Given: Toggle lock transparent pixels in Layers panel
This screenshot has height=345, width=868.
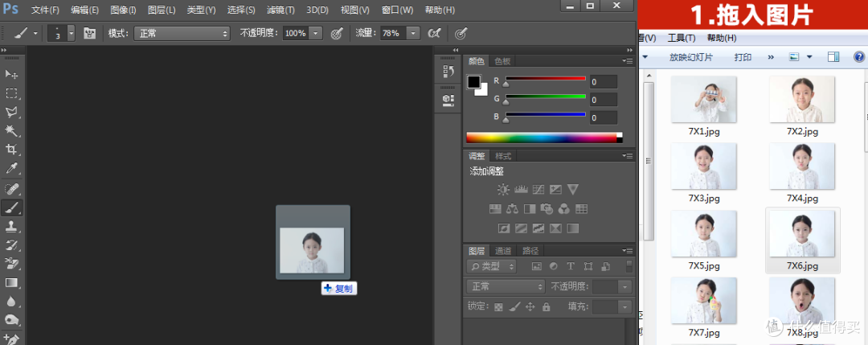Looking at the screenshot, I should 498,306.
